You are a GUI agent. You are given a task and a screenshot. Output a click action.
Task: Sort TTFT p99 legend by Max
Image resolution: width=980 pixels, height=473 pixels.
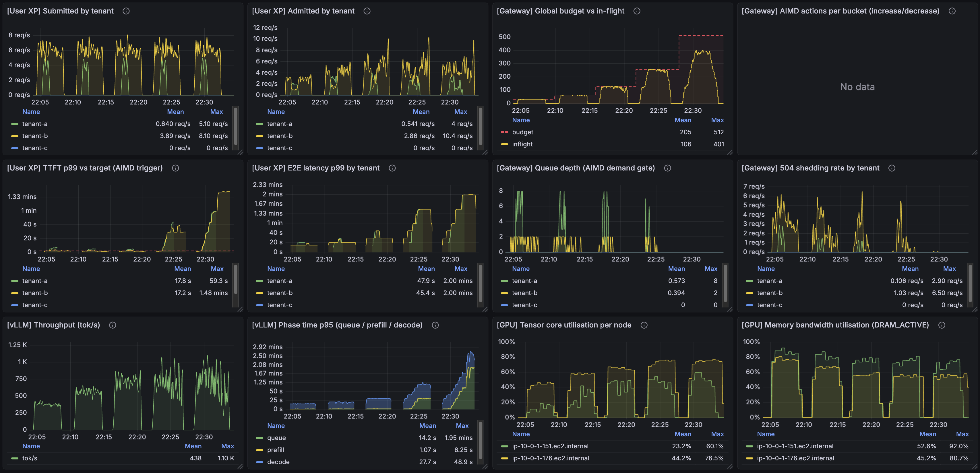coord(217,269)
